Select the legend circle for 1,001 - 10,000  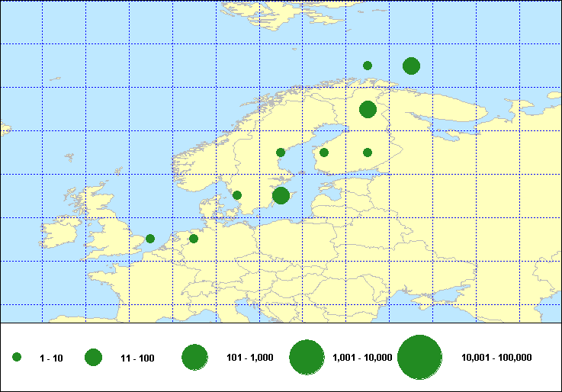308,358
